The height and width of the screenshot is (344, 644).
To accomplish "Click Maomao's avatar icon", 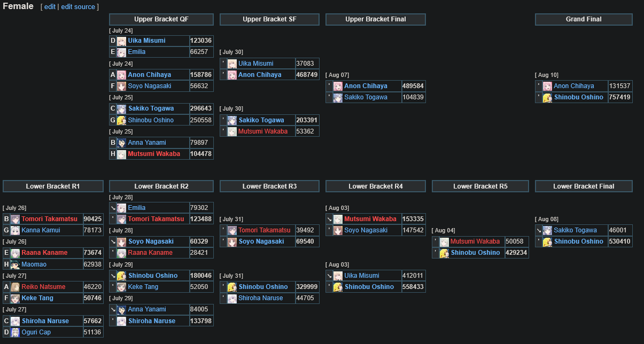I will coord(16,264).
